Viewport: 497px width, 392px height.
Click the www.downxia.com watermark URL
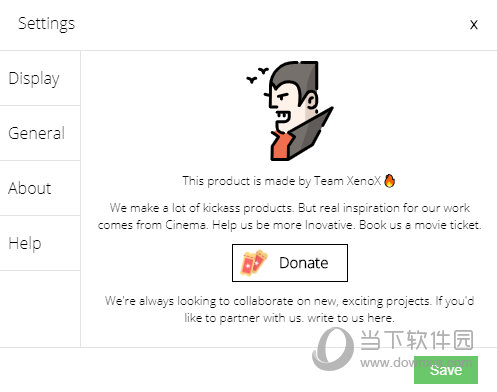pyautogui.click(x=416, y=362)
